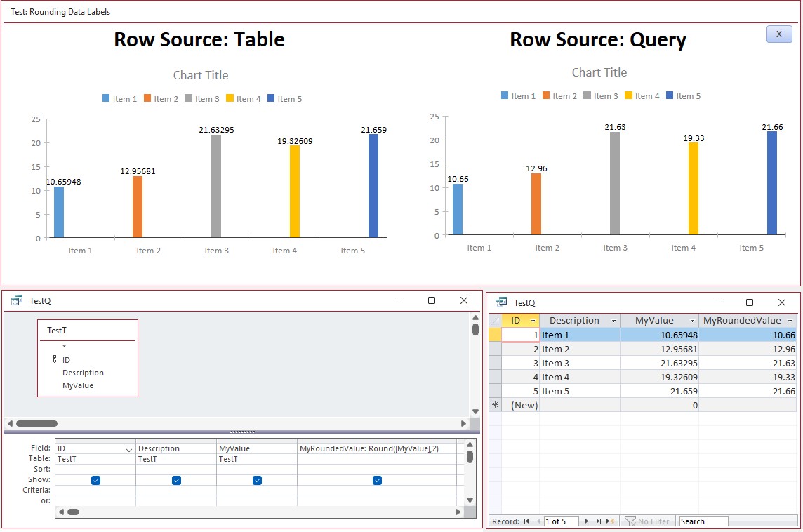Image resolution: width=803 pixels, height=532 pixels.
Task: Go to next record in navigator
Action: tap(587, 521)
